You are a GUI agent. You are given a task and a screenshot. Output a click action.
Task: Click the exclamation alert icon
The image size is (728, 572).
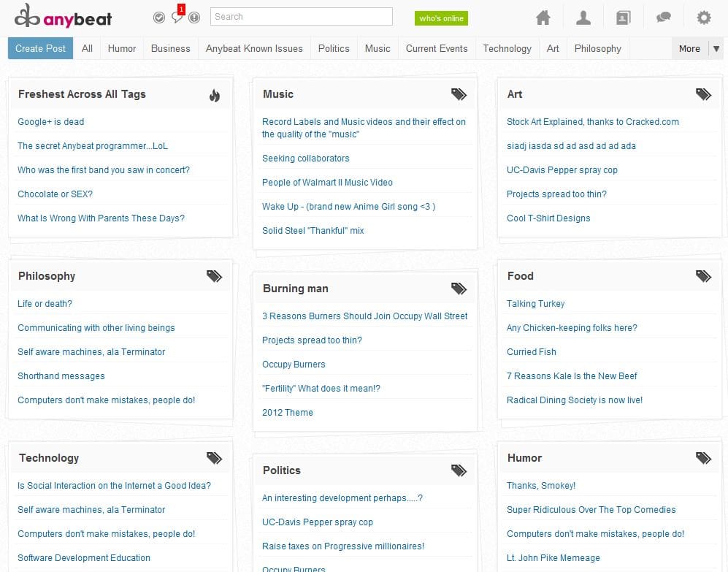click(x=194, y=18)
